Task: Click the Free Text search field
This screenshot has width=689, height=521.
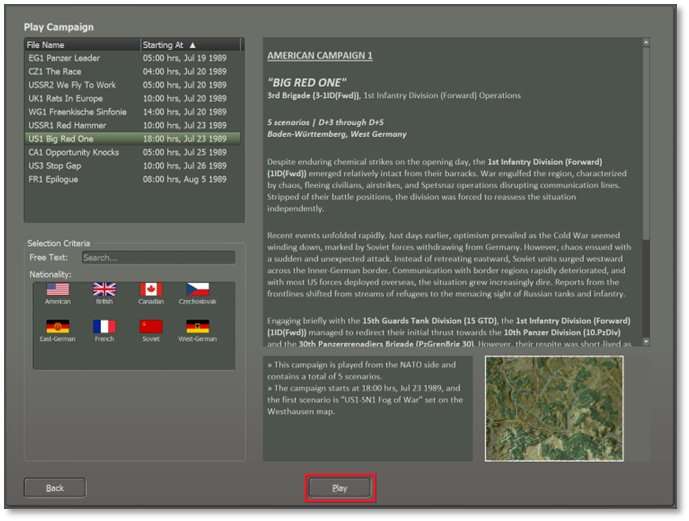Action: pos(157,257)
